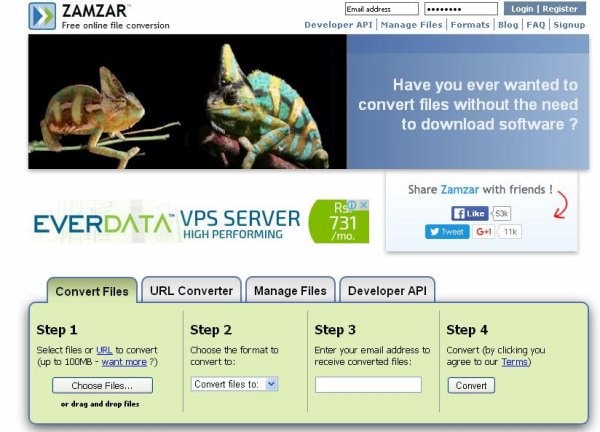This screenshot has height=432, width=600.
Task: Open the Terms link in Step 4
Action: point(515,362)
